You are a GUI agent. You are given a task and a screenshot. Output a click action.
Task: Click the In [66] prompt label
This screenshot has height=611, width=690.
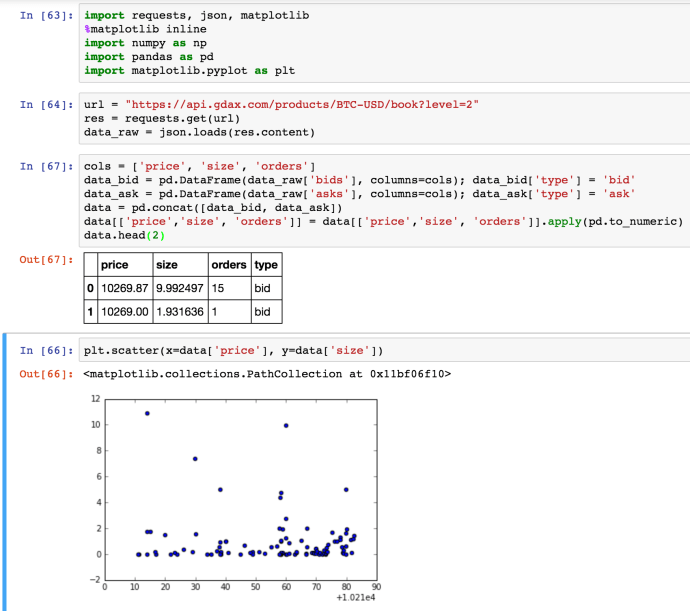tap(46, 350)
